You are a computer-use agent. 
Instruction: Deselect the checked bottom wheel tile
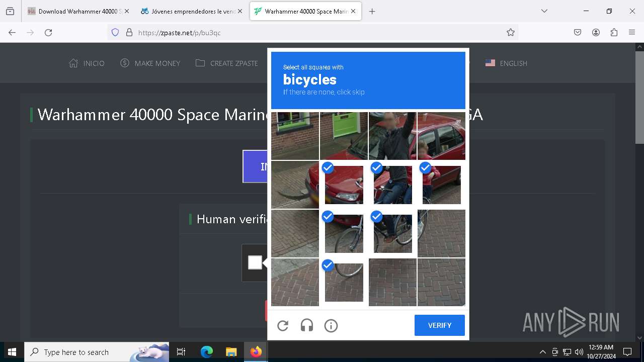344,282
